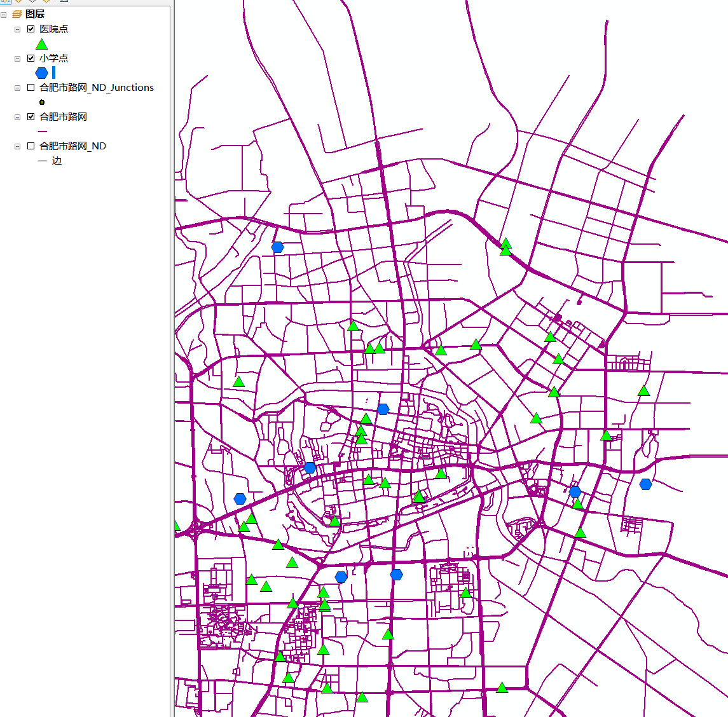Open purple line symbol of 合肥市路网 legend
This screenshot has height=717, width=728.
click(42, 132)
